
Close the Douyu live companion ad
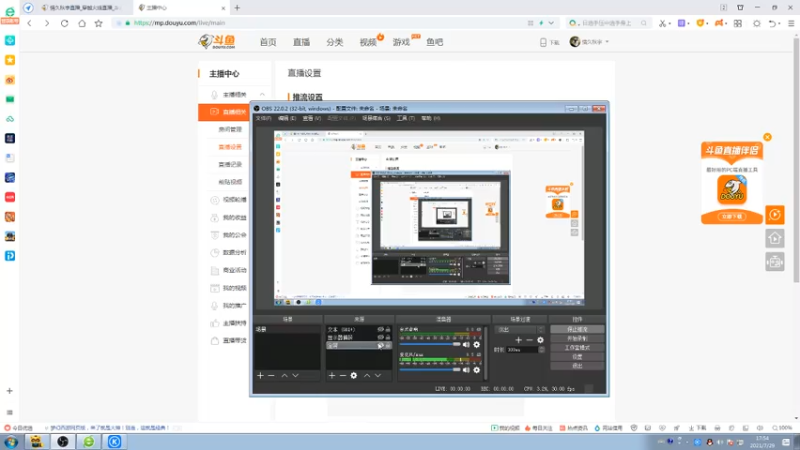coord(767,137)
